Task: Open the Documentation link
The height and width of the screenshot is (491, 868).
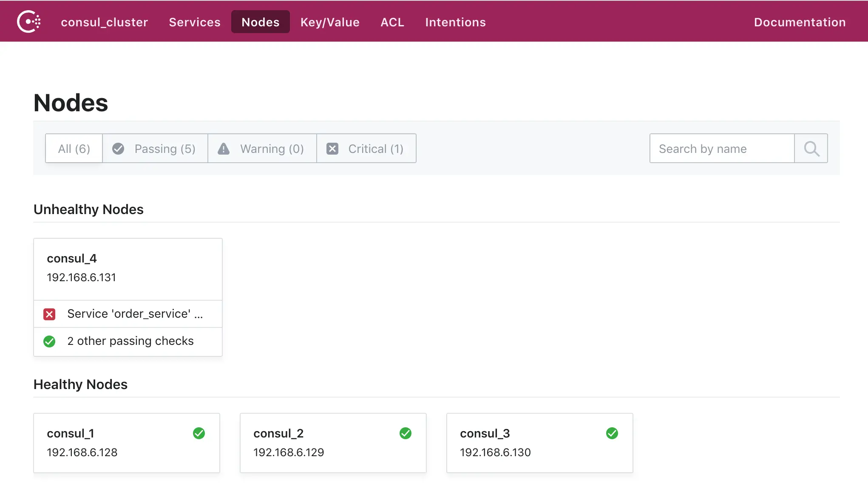Action: 800,22
